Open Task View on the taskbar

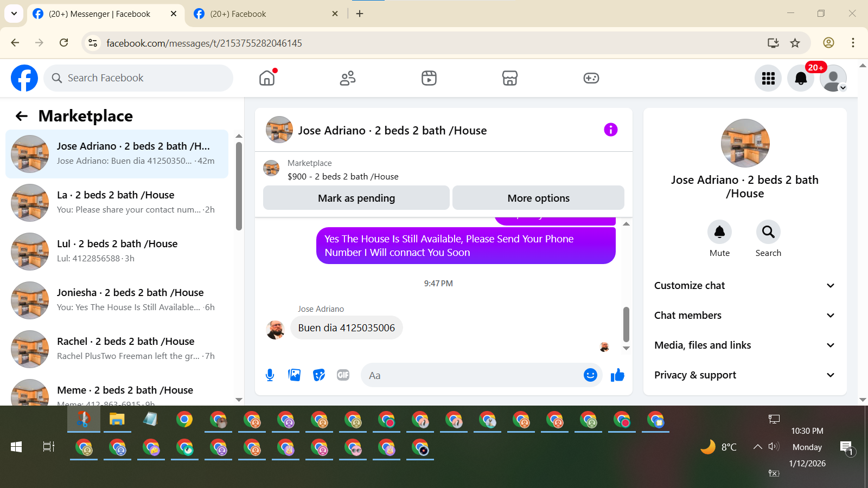(x=49, y=447)
